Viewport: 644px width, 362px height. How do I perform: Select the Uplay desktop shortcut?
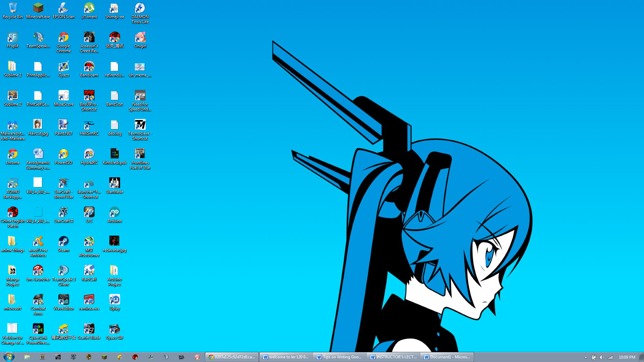click(x=114, y=302)
